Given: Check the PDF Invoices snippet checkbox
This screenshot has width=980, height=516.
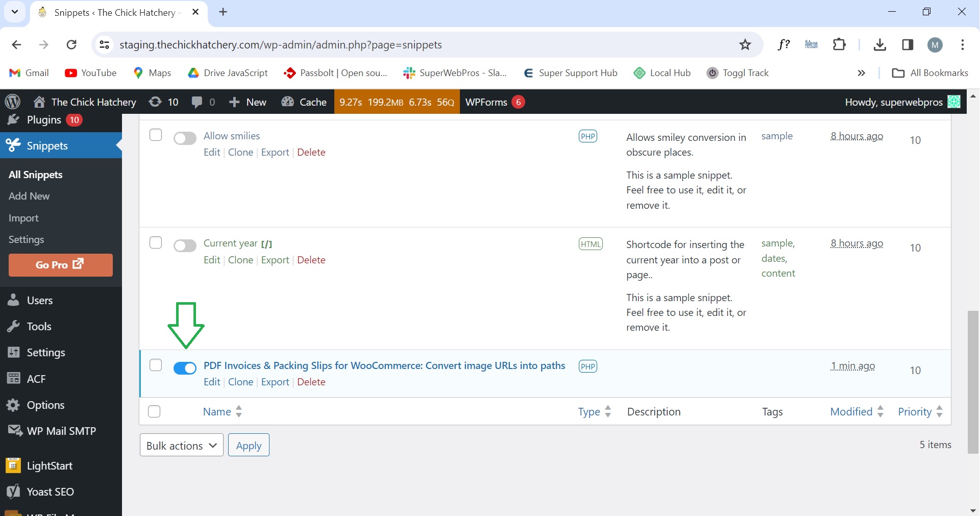Looking at the screenshot, I should [156, 365].
